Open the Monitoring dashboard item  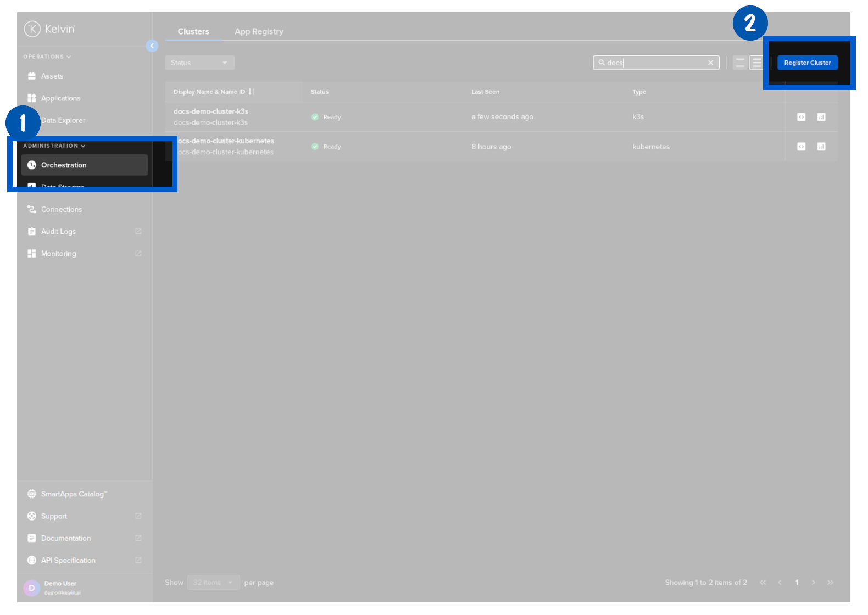(58, 254)
